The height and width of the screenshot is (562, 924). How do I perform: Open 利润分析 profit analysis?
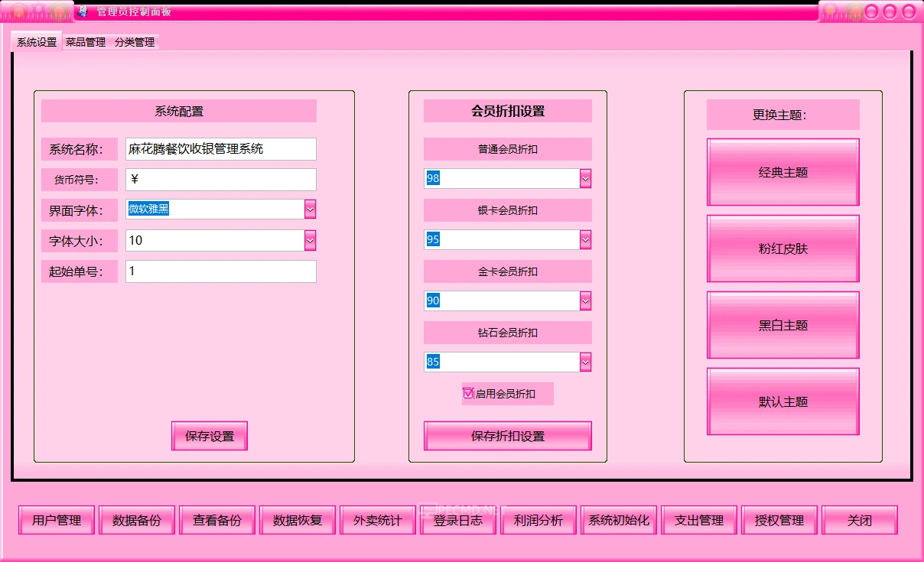tap(538, 520)
